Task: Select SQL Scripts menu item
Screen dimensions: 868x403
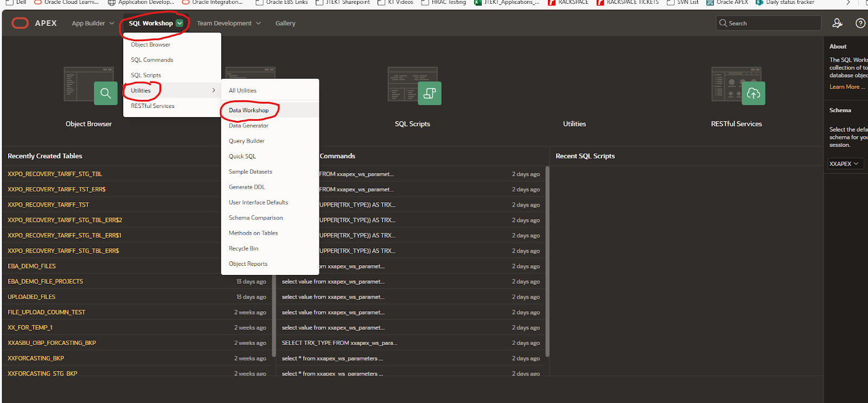Action: tap(146, 75)
